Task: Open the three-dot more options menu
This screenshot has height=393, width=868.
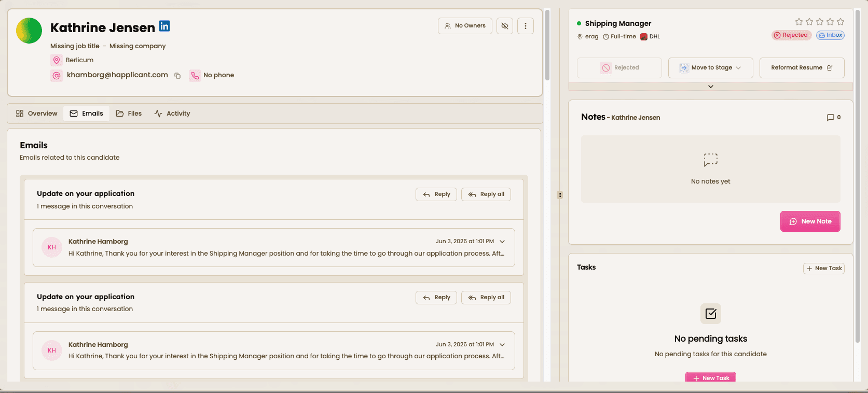Action: coord(526,26)
